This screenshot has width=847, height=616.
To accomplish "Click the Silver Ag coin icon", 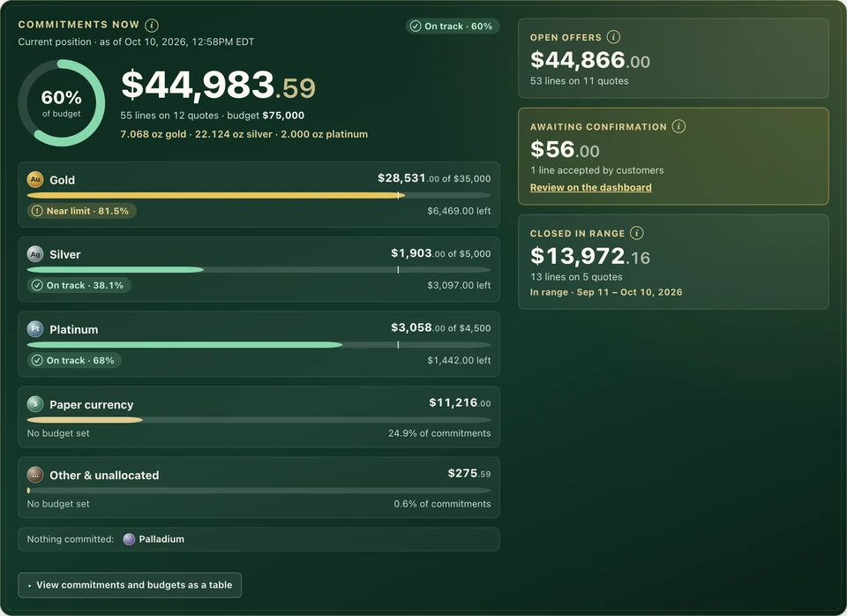I will pyautogui.click(x=35, y=254).
